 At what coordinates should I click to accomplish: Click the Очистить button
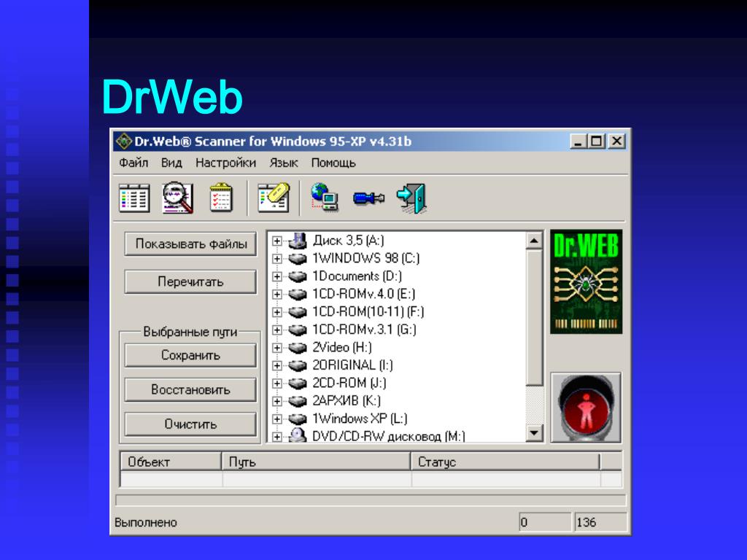point(190,424)
